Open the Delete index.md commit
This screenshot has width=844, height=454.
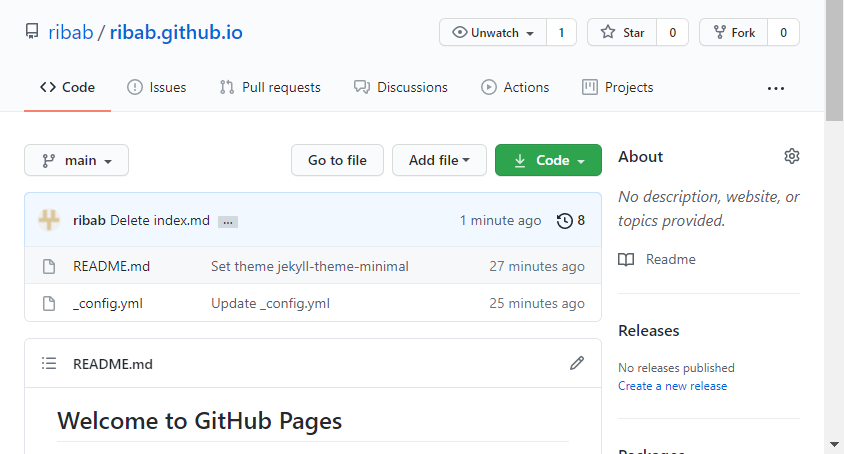[x=160, y=220]
